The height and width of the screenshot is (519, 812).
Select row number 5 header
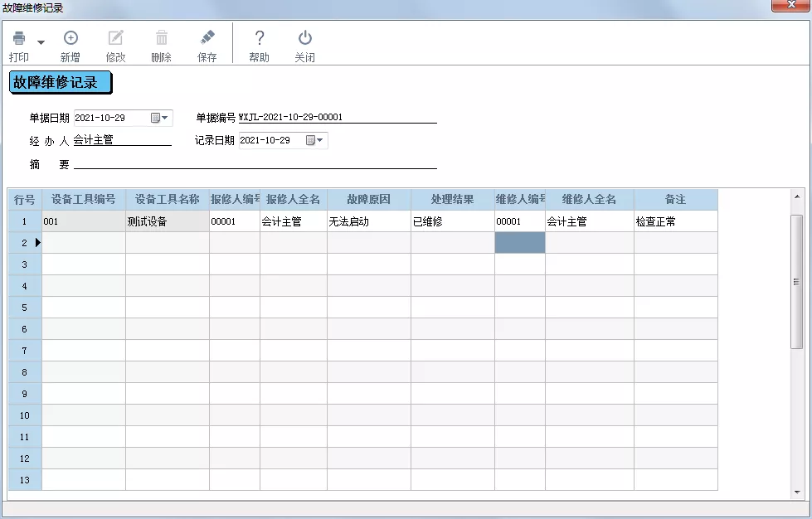(25, 308)
